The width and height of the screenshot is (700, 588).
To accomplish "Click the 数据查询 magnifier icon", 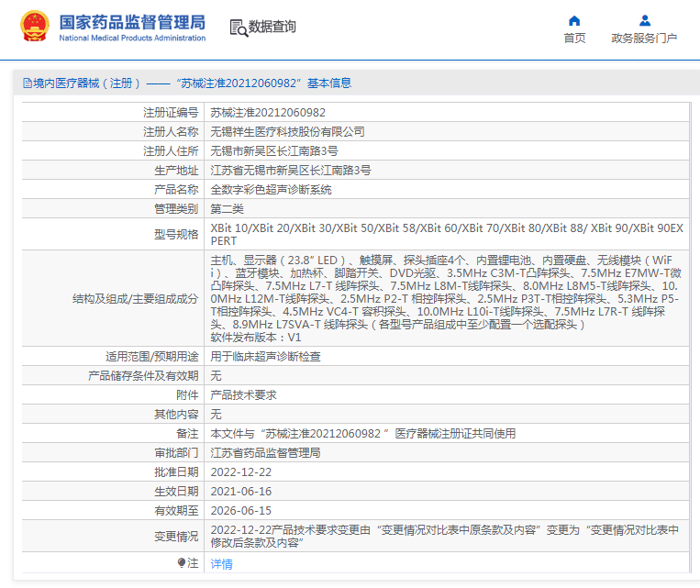I will (x=239, y=28).
